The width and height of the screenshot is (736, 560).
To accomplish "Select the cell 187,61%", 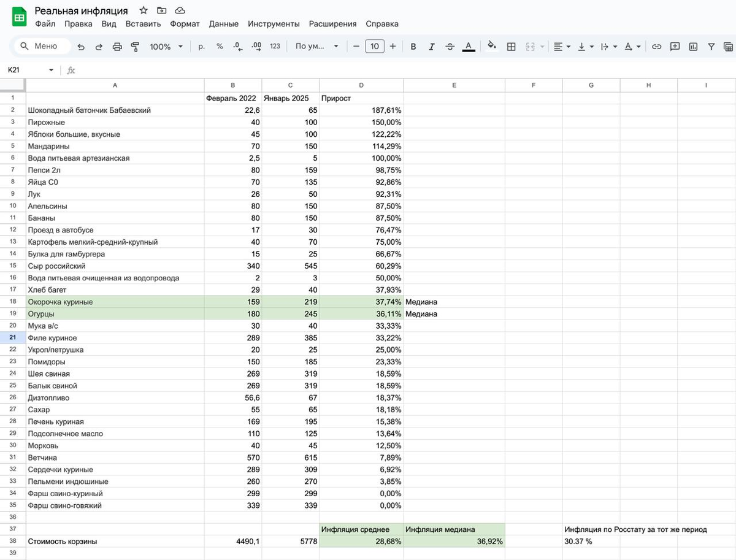I will (361, 110).
